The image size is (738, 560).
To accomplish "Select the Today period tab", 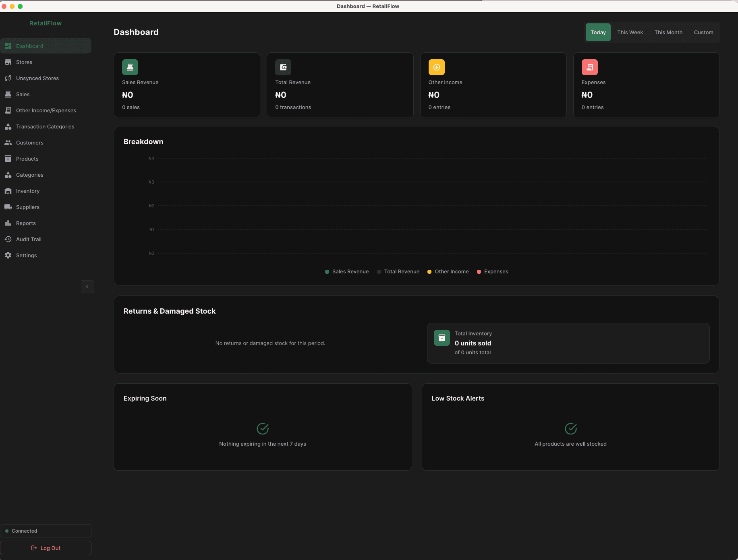I will 598,32.
